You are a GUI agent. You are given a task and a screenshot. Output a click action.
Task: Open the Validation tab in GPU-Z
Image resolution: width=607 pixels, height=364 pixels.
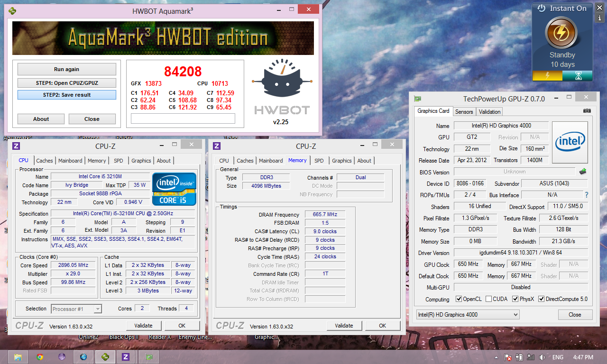coord(489,111)
